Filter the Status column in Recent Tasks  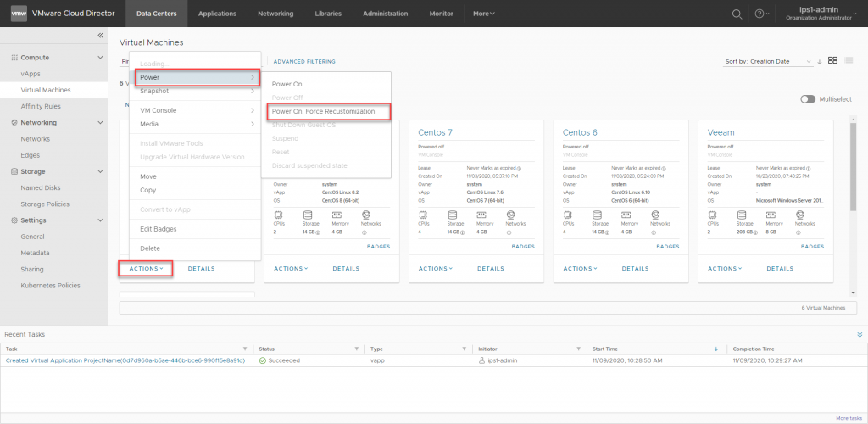click(358, 349)
